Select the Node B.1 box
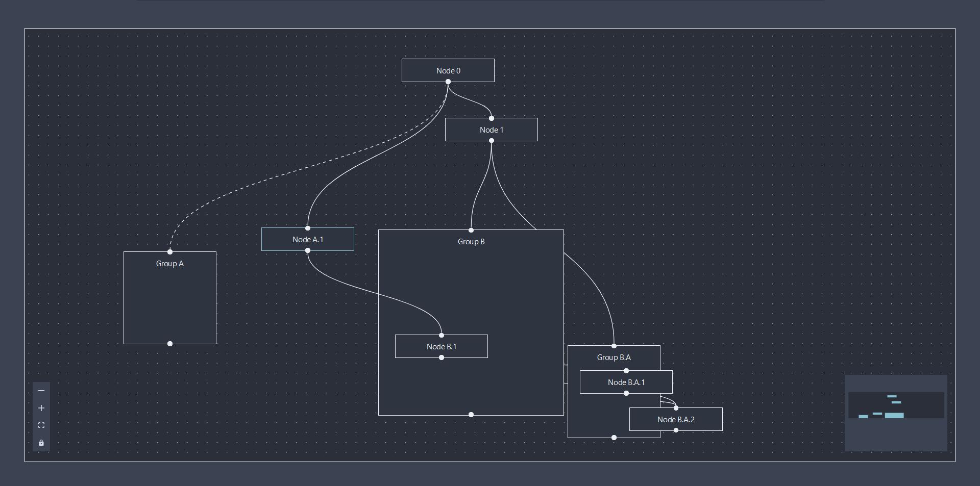 441,347
